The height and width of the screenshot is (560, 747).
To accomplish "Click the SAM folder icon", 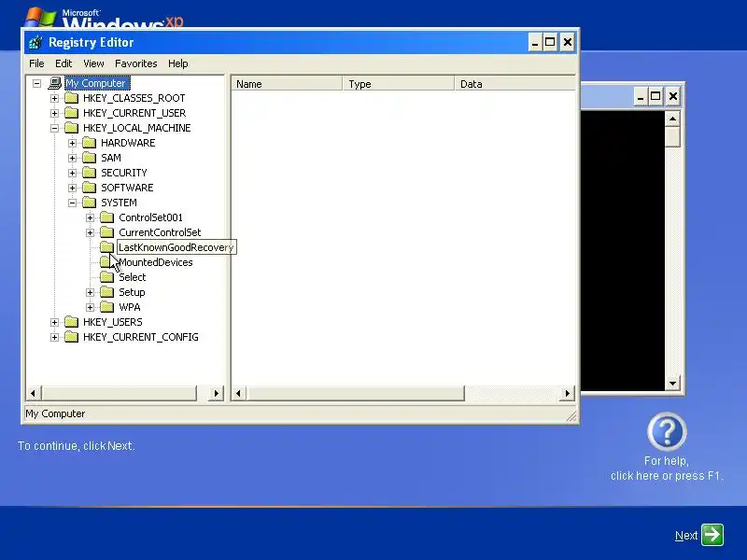I will click(x=89, y=158).
